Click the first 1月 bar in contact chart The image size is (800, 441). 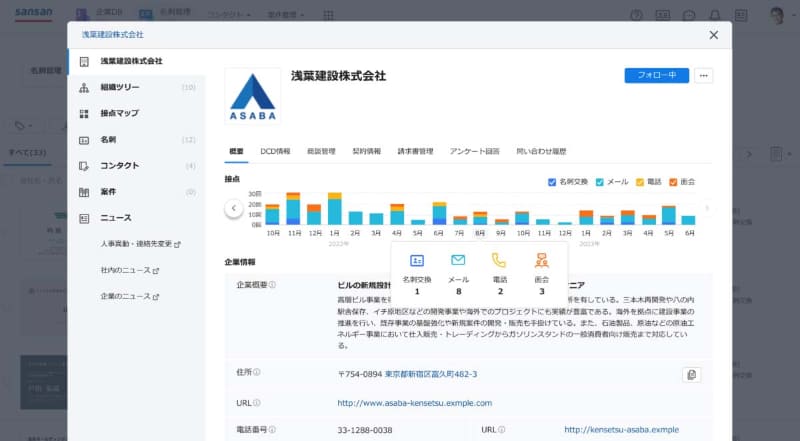(x=335, y=209)
